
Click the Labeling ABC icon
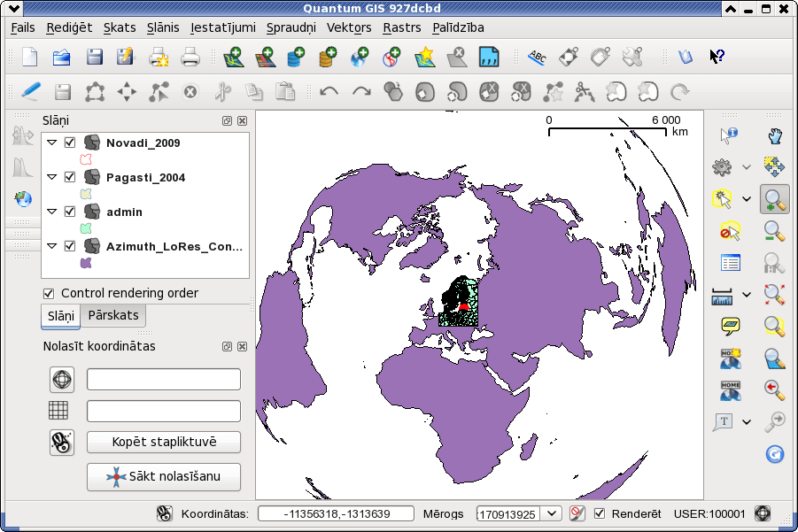click(537, 57)
